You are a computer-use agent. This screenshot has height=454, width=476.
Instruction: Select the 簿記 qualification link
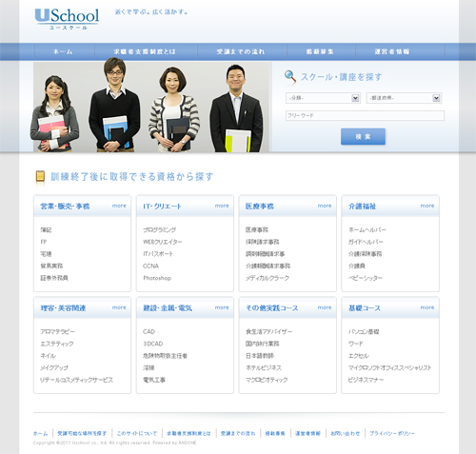46,229
